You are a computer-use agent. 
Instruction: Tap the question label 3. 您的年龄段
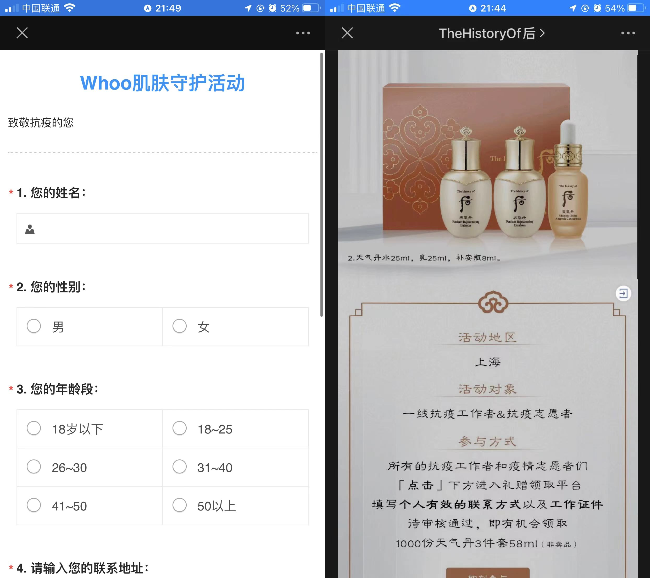click(57, 389)
